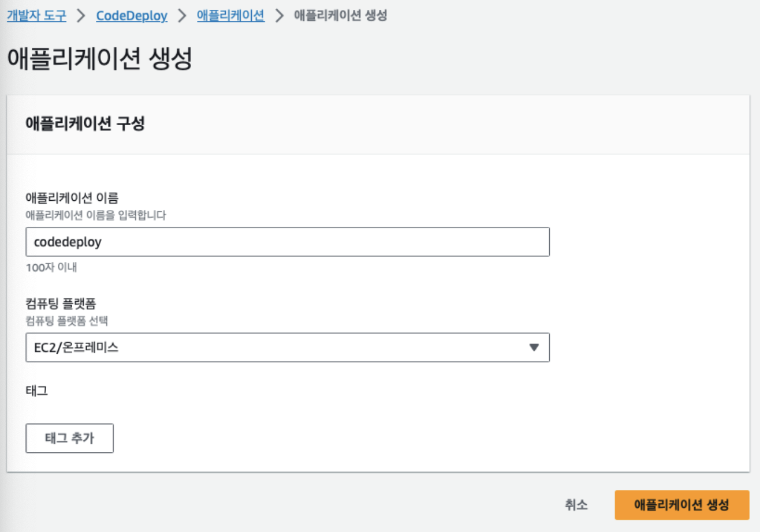Click the 컴퓨팅 플랫폼 선택 description
This screenshot has width=760, height=532.
click(x=67, y=320)
